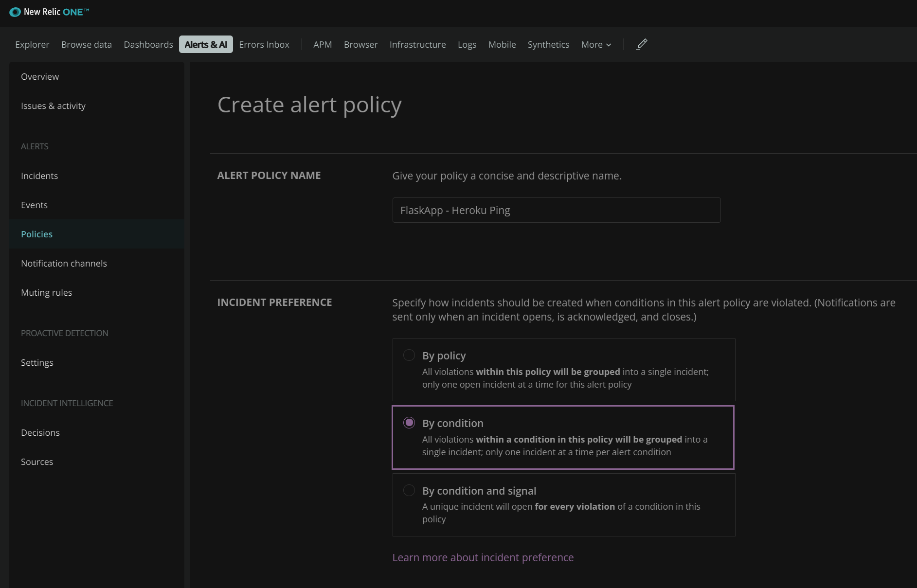Open the Explorer tab
The image size is (917, 588).
32,44
